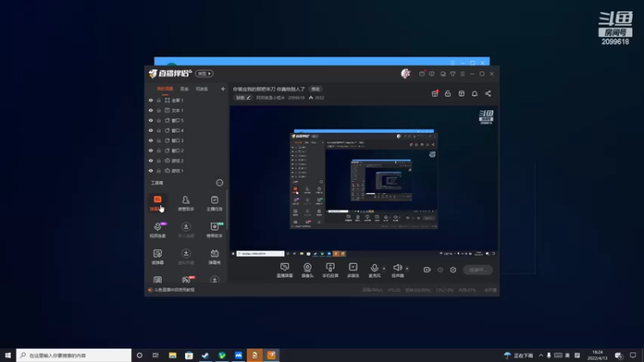Open the 视频连麦 video co-stream tool
Image resolution: width=644 pixels, height=362 pixels.
[x=158, y=230]
